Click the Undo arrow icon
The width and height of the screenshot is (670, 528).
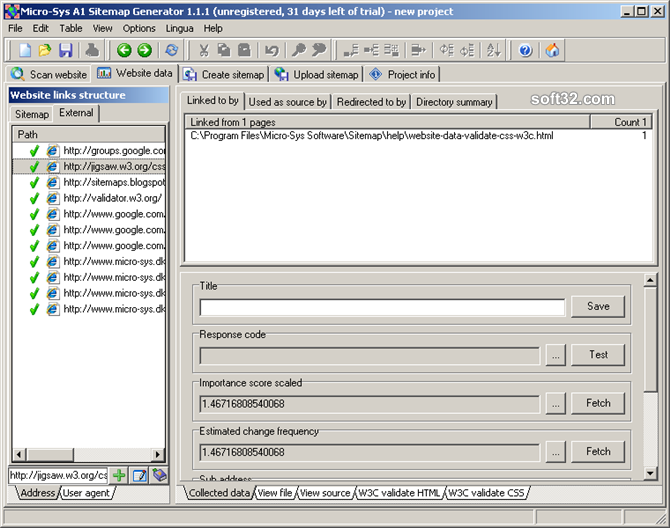click(271, 50)
